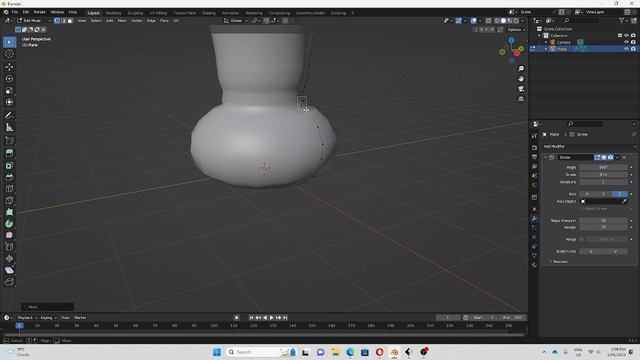Open Add Modifier dropdown
Image resolution: width=640 pixels, height=360 pixels.
(589, 146)
